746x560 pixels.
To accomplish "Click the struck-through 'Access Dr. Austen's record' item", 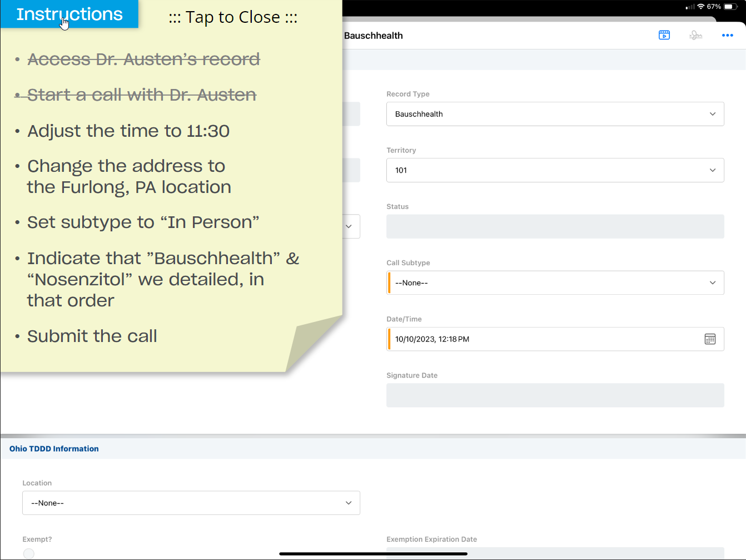I will click(144, 59).
